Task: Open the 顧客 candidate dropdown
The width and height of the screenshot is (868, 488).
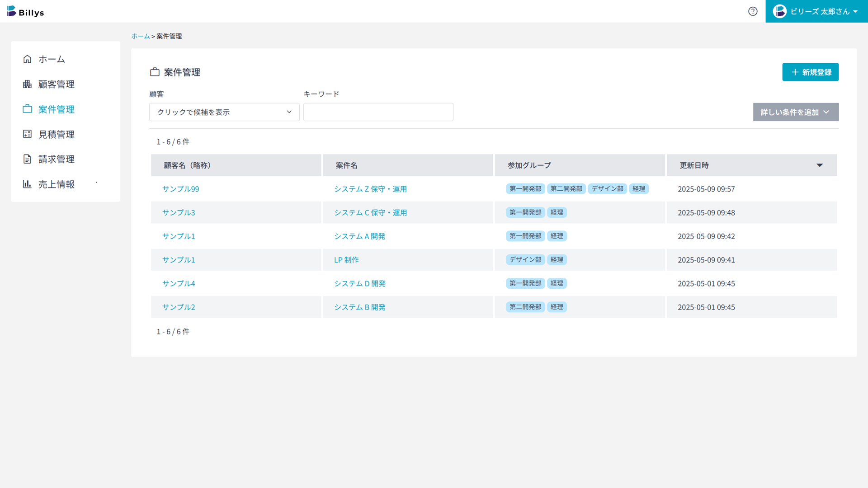Action: [x=224, y=112]
